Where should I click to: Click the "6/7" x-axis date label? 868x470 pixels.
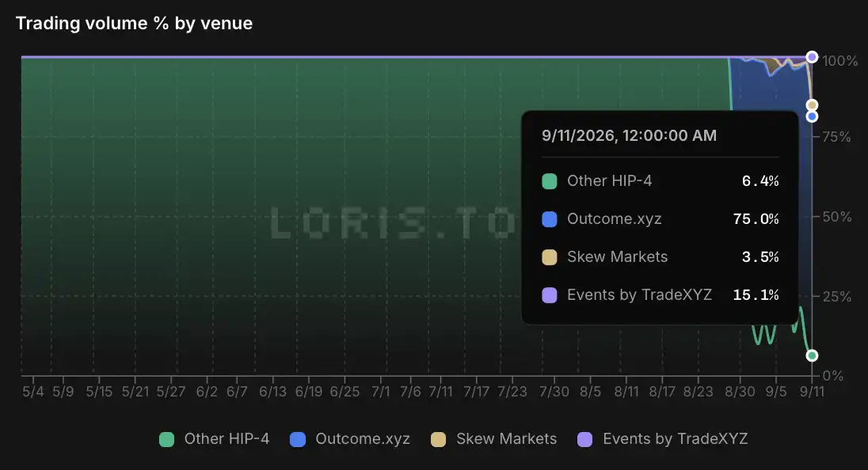pyautogui.click(x=237, y=392)
